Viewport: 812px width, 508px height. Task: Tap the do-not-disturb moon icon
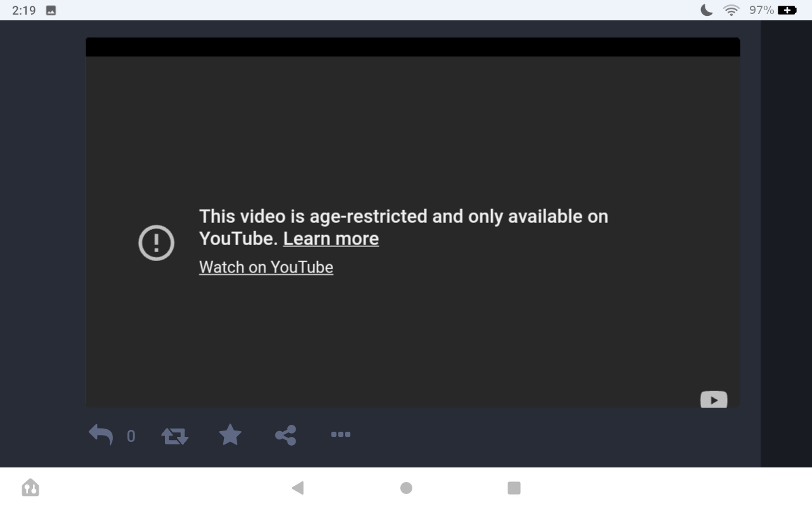[706, 10]
